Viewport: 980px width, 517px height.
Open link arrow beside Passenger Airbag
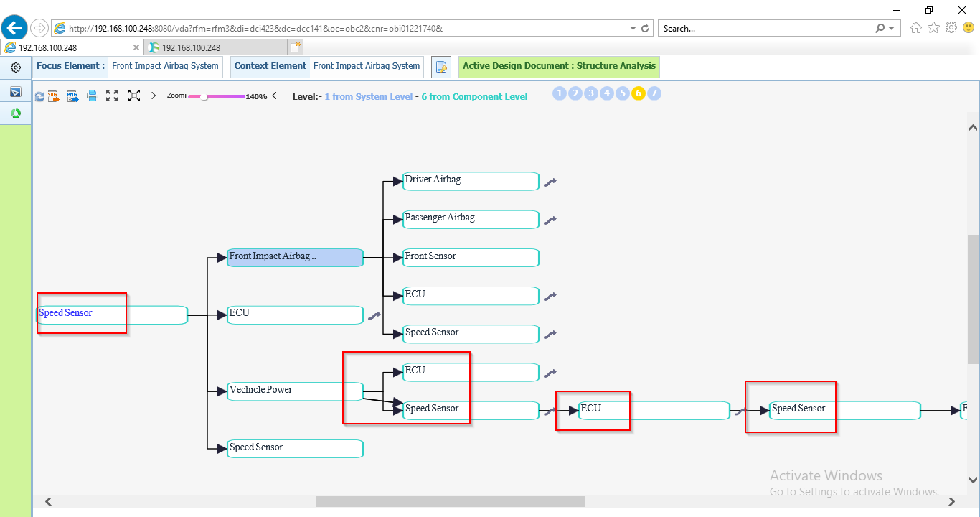tap(550, 220)
